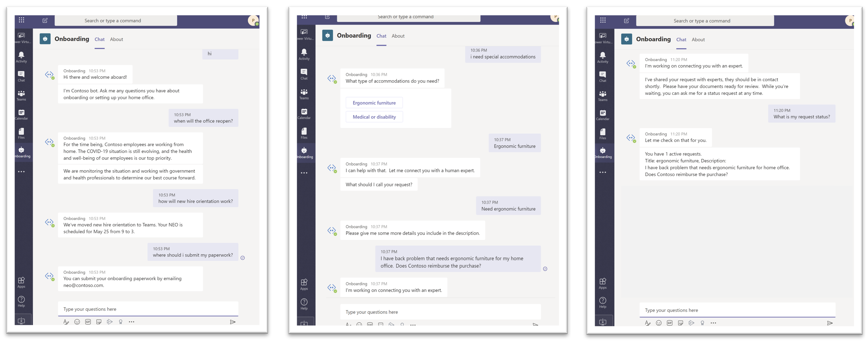Click send arrow in left window compose bar
This screenshot has width=868, height=341.
point(232,322)
